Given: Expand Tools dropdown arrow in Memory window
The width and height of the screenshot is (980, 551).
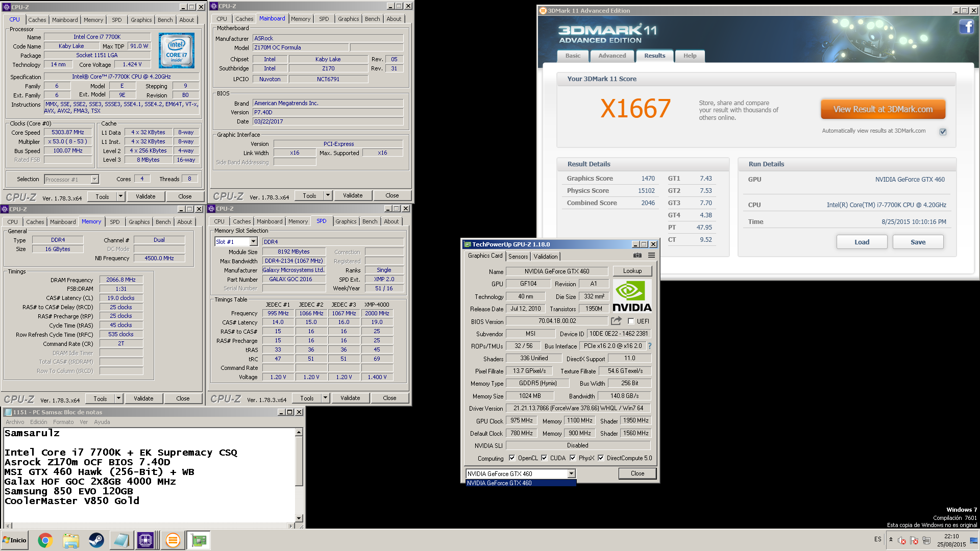Looking at the screenshot, I should (x=119, y=398).
